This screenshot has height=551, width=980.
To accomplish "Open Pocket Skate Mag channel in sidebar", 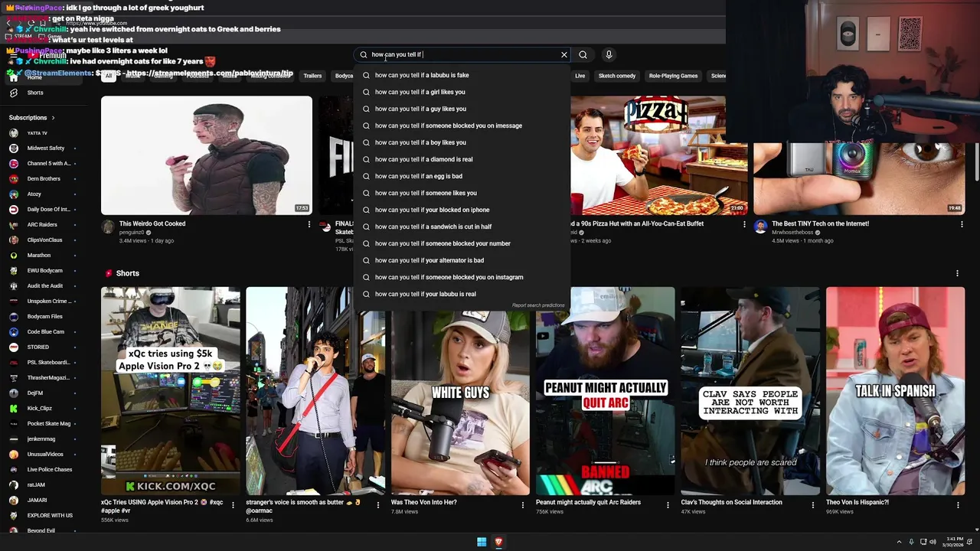I will pos(43,424).
